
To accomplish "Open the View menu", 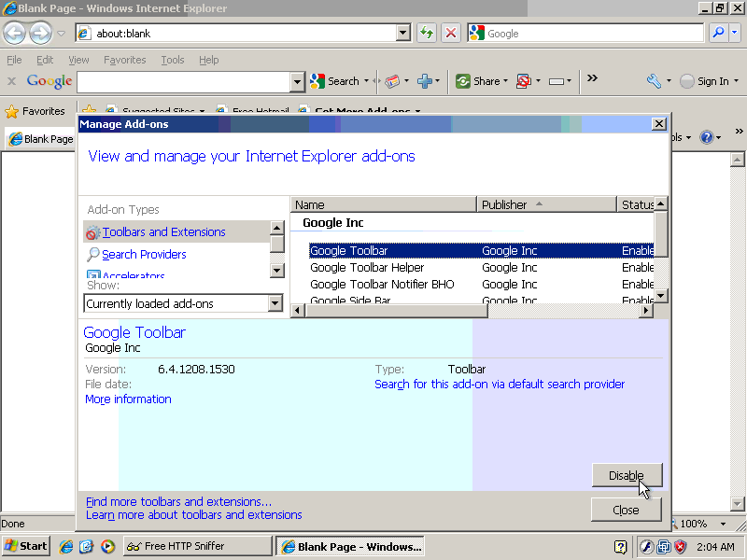I will pos(78,60).
